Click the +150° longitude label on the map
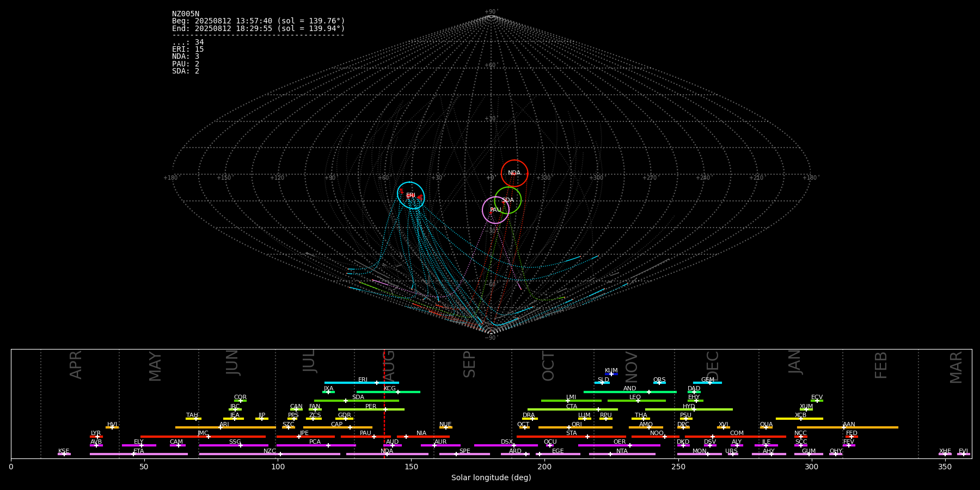Screen dimensions: 980x490 coord(224,178)
